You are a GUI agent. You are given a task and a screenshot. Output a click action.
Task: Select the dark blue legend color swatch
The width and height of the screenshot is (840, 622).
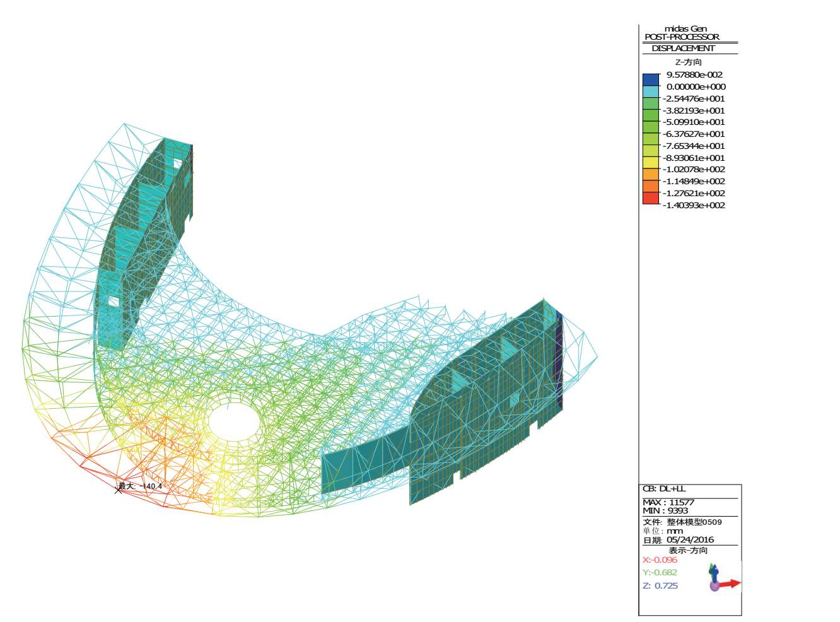click(650, 80)
